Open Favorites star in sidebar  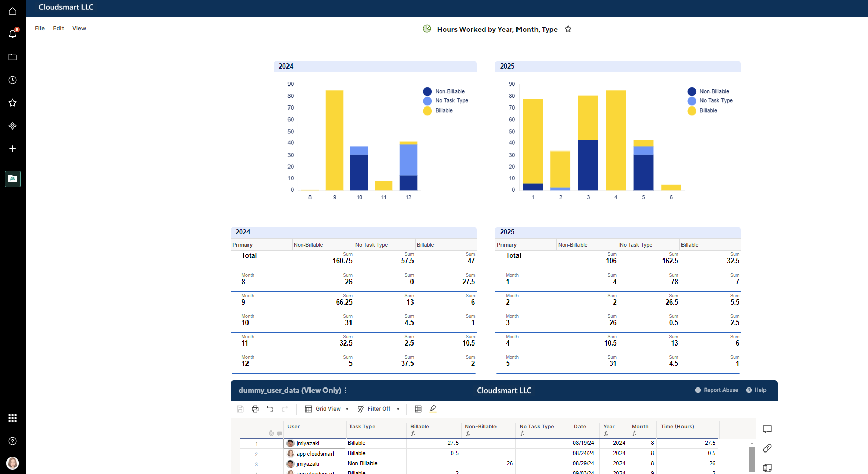click(12, 103)
